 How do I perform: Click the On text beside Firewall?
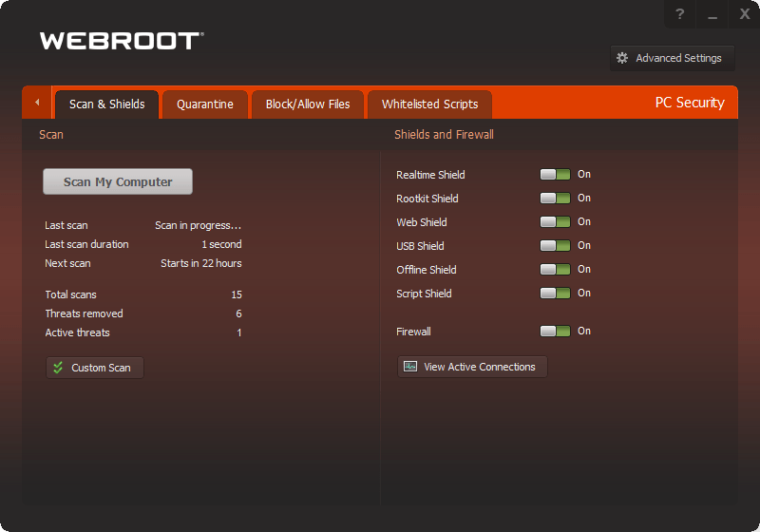(584, 331)
